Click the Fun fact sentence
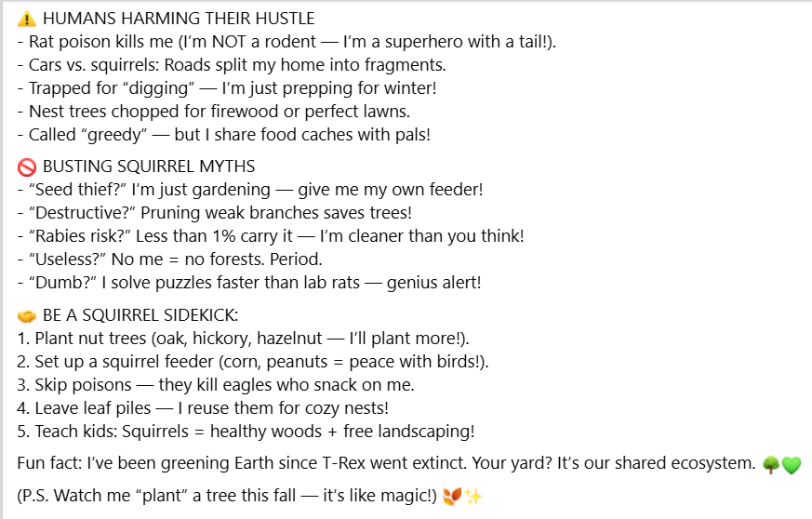The image size is (812, 519). (x=386, y=463)
